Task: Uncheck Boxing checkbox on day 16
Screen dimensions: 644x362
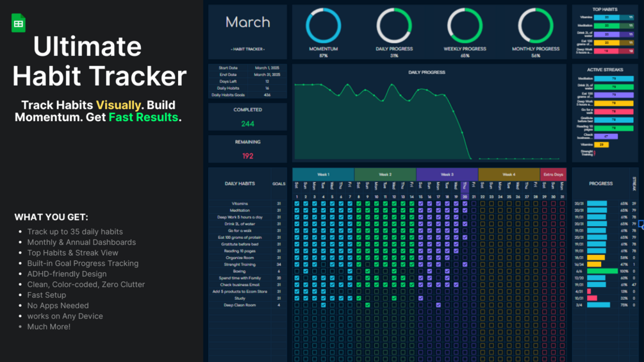Action: pos(429,271)
